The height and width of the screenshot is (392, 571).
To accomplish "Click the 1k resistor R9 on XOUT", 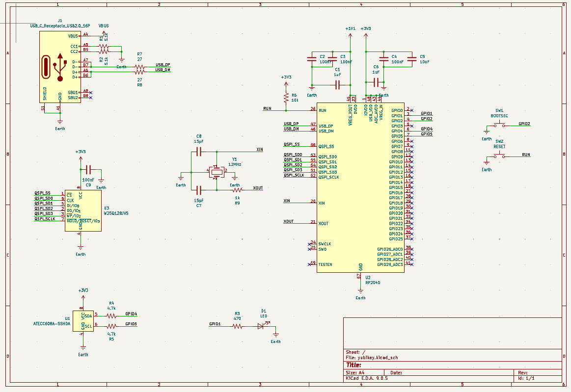I will coord(237,190).
